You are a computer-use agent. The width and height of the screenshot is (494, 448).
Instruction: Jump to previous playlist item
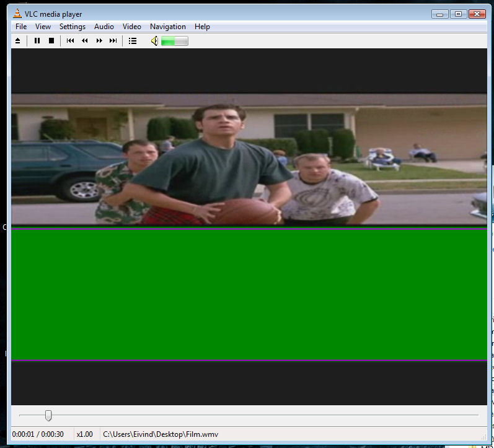click(x=70, y=41)
